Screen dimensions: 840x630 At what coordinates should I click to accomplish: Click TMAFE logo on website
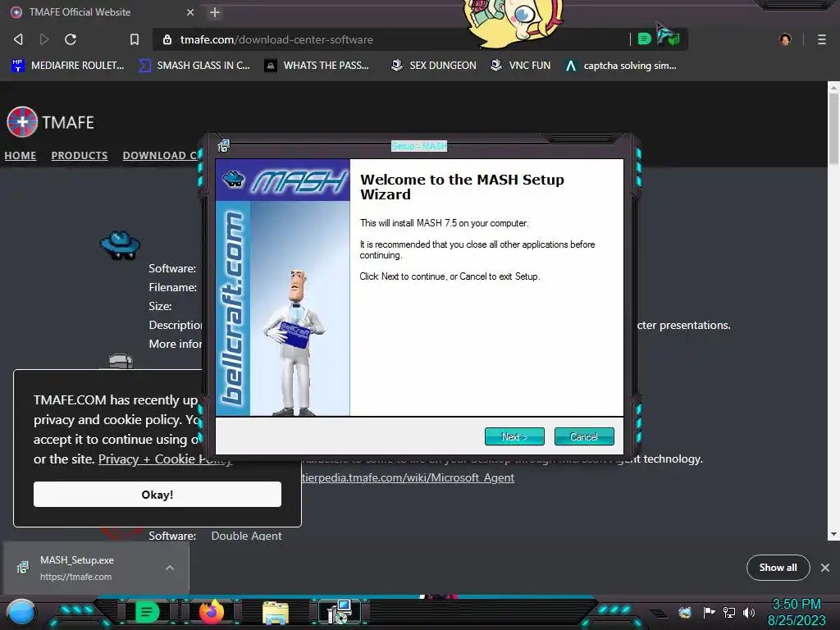pyautogui.click(x=50, y=122)
